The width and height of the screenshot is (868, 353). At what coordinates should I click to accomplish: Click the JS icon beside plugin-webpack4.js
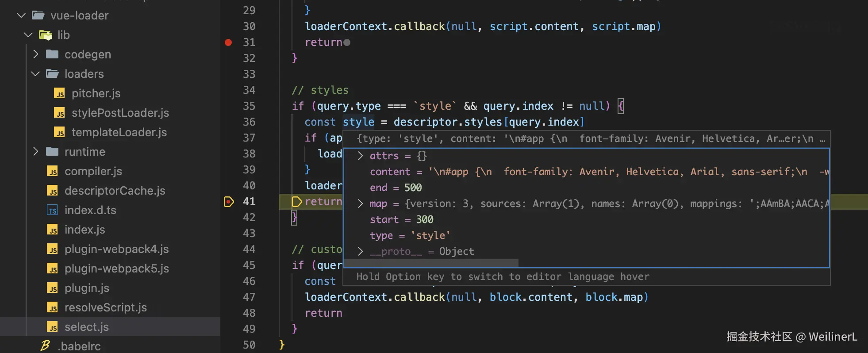[52, 249]
